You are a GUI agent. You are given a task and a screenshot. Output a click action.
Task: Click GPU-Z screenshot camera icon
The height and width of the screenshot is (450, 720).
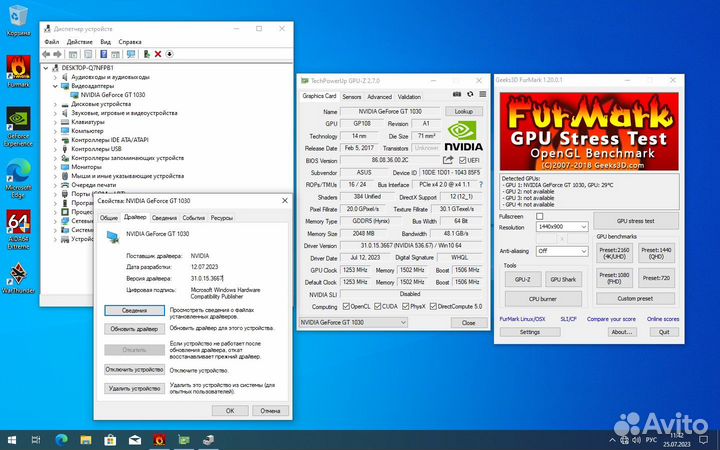point(457,94)
